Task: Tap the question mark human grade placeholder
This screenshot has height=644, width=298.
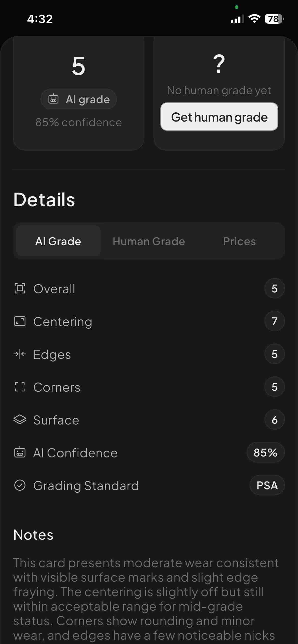Action: 219,64
